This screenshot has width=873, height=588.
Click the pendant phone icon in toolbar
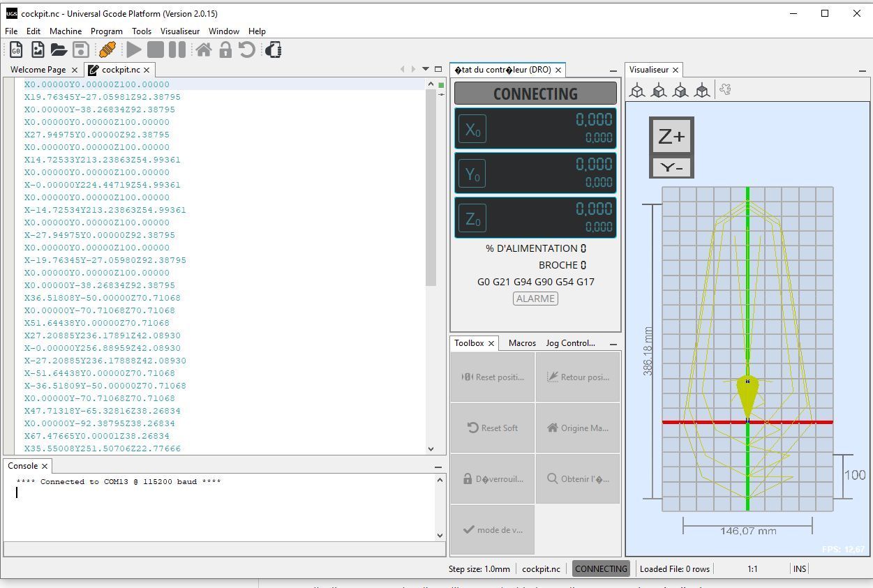pyautogui.click(x=273, y=50)
